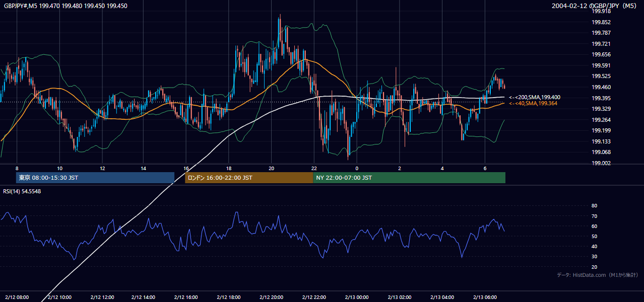Select the Tokyo 08:00-15:30 JST session bar
This screenshot has height=302, width=644.
tap(95, 178)
